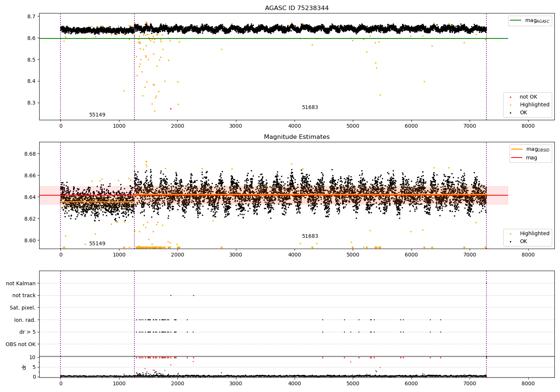Screen dimensions: 560x392
Task: Click the 10 tick on the dr axis
Action: (32, 357)
